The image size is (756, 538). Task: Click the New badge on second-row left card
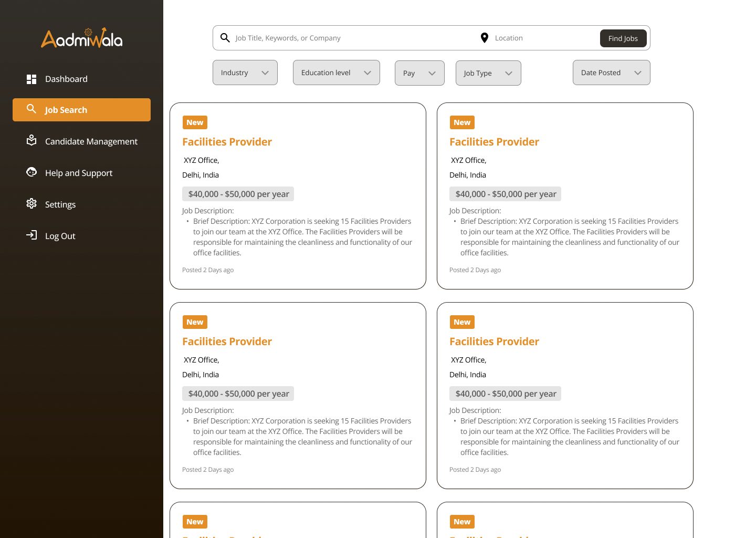pos(195,322)
